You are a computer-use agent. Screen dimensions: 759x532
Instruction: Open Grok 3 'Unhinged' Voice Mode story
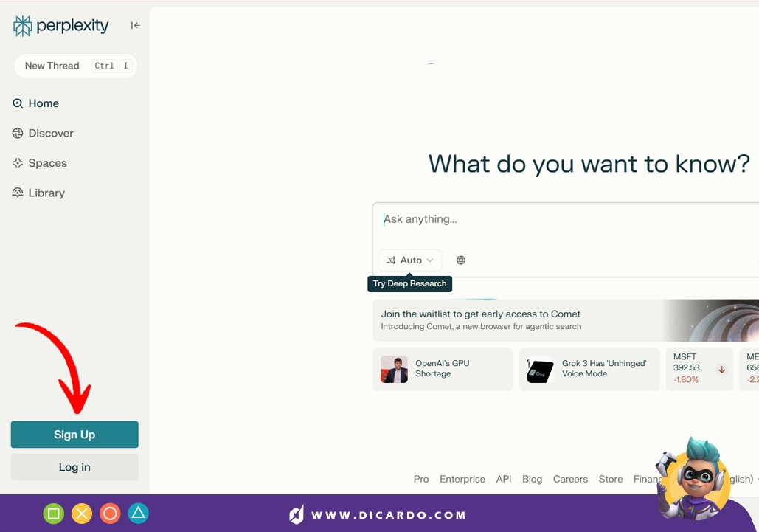click(589, 369)
